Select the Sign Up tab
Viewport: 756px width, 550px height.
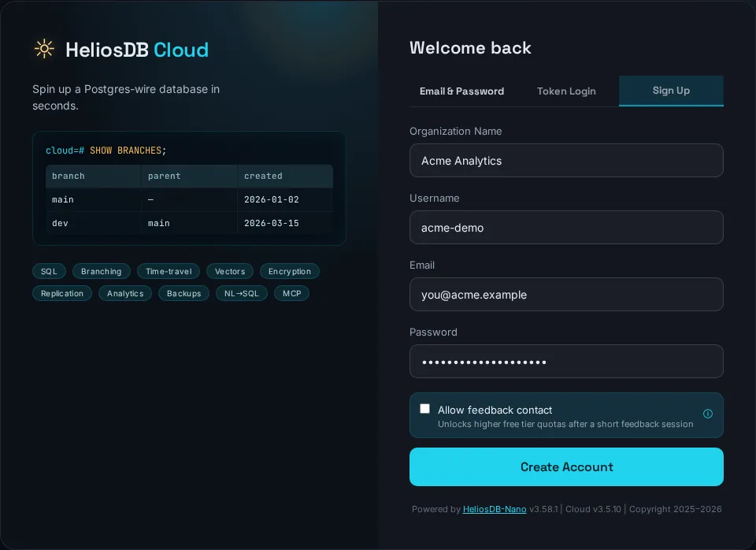(671, 91)
